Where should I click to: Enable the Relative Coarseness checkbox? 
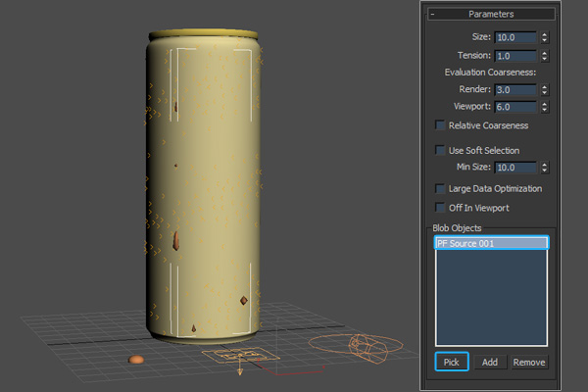[x=440, y=125]
